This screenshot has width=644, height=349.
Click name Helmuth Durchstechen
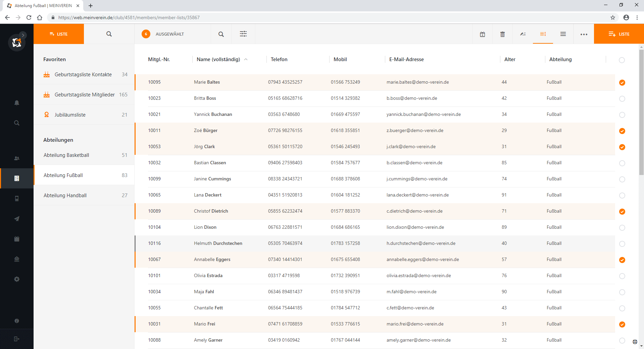click(x=218, y=244)
